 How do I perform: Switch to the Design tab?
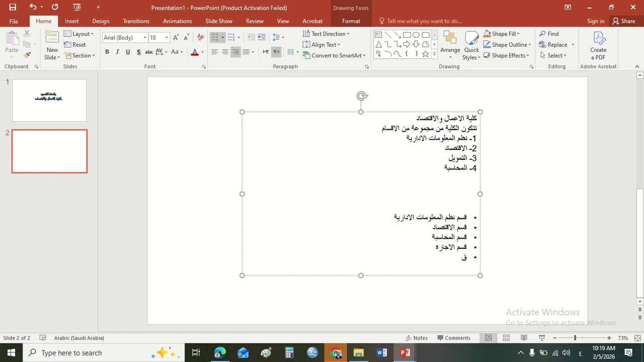[x=101, y=21]
